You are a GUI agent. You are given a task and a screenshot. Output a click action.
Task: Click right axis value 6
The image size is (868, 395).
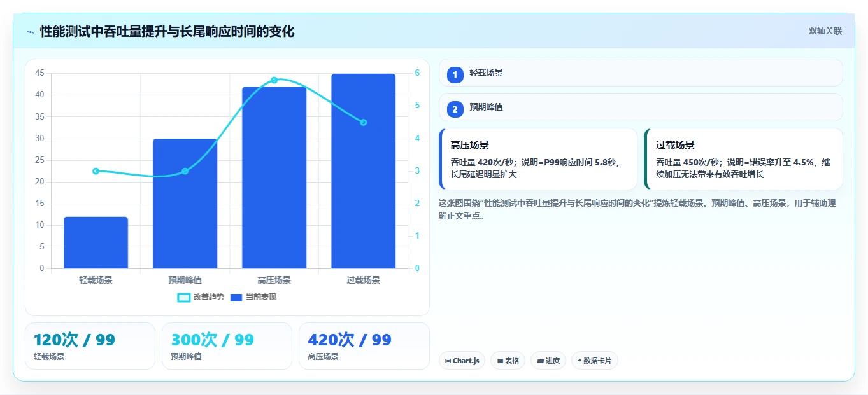point(417,73)
